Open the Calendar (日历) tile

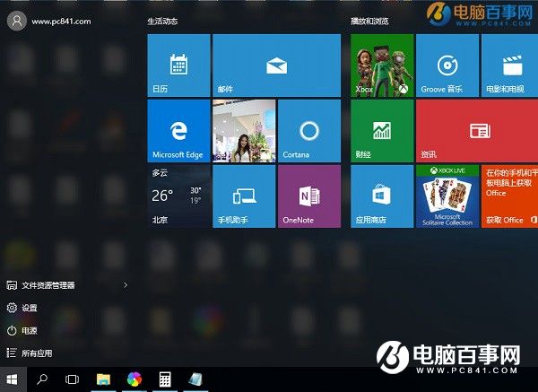[x=178, y=65]
